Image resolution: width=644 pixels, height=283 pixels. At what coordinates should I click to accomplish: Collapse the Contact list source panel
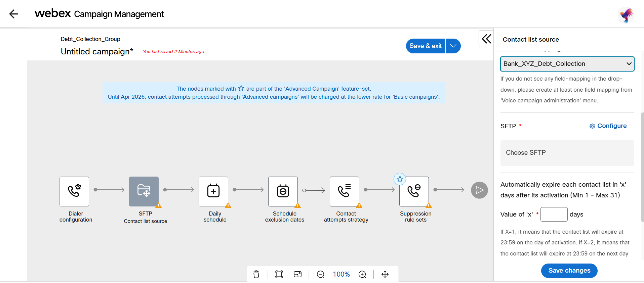click(x=486, y=39)
